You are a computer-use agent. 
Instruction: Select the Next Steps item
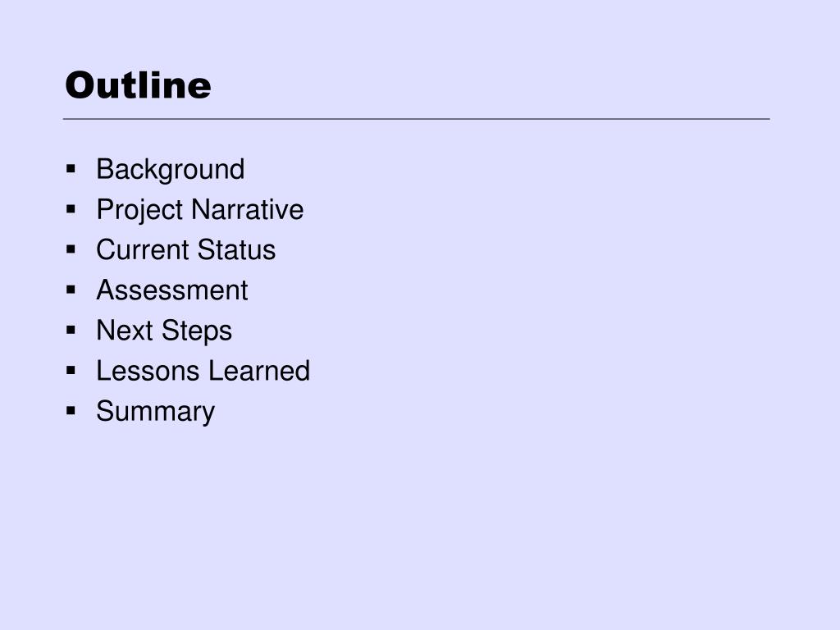164,331
